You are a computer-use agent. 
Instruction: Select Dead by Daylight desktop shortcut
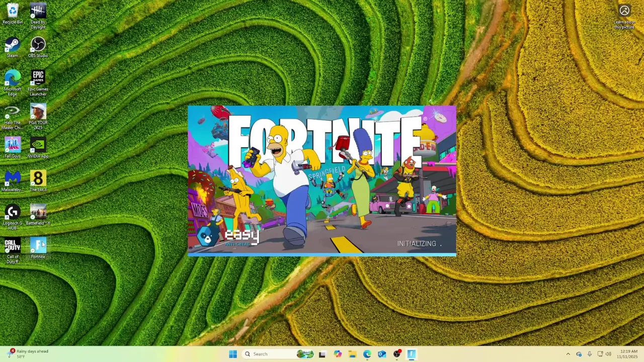pos(38,16)
